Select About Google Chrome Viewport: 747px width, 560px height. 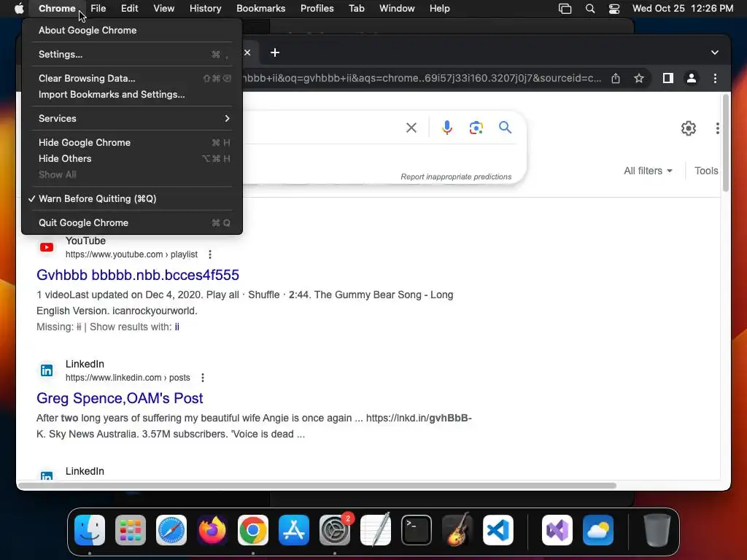[132, 30]
